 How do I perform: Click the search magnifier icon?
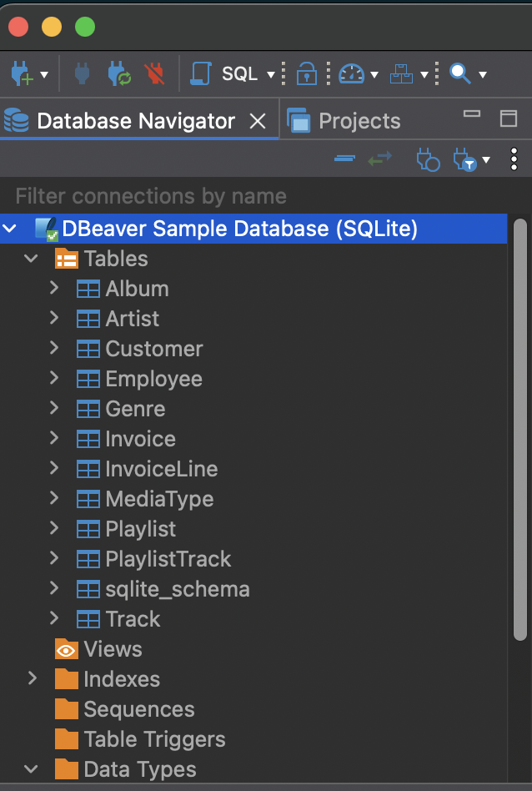click(x=459, y=74)
